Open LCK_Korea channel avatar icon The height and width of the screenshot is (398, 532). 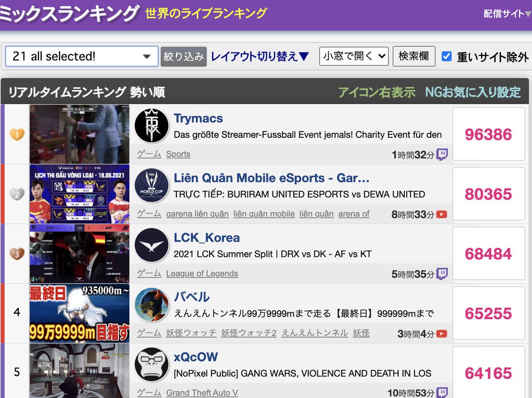[152, 245]
